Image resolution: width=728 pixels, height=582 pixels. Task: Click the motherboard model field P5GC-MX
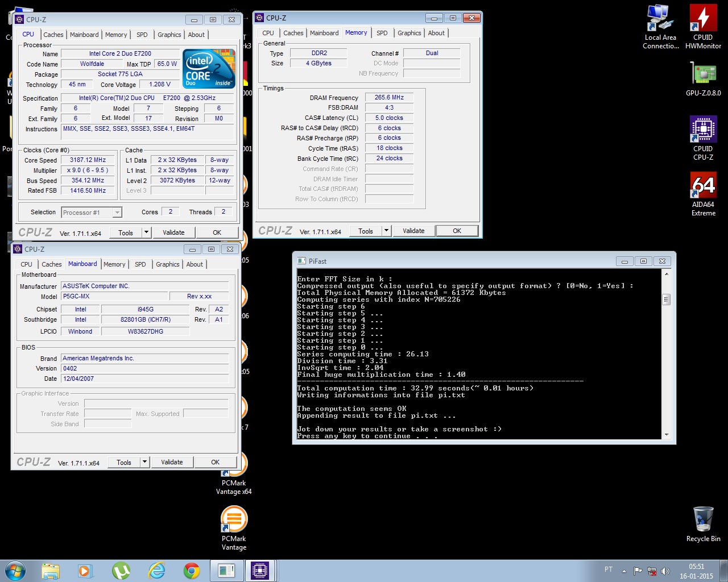115,296
